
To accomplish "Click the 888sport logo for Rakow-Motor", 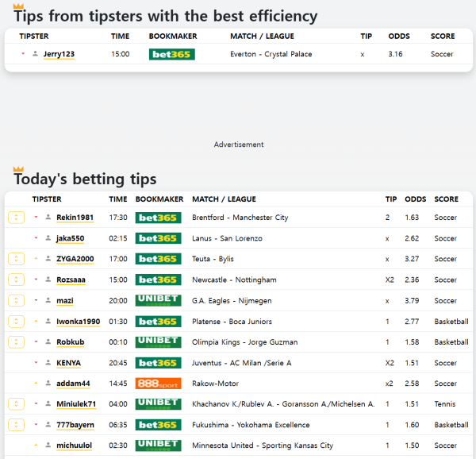I will click(158, 384).
